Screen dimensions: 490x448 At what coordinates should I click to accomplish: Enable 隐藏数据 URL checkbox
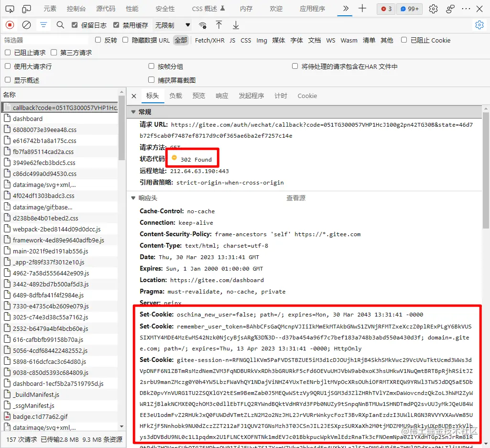pos(125,40)
